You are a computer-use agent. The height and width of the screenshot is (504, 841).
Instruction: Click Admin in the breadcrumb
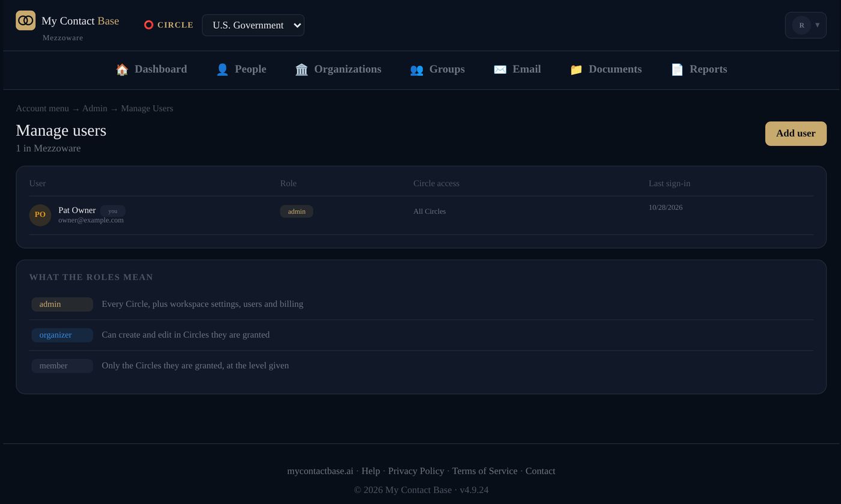tap(95, 108)
